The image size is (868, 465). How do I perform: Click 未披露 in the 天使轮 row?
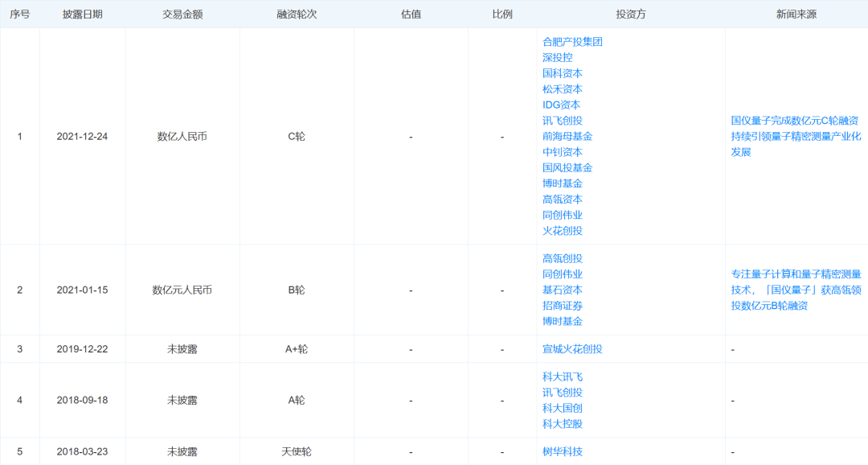(182, 451)
